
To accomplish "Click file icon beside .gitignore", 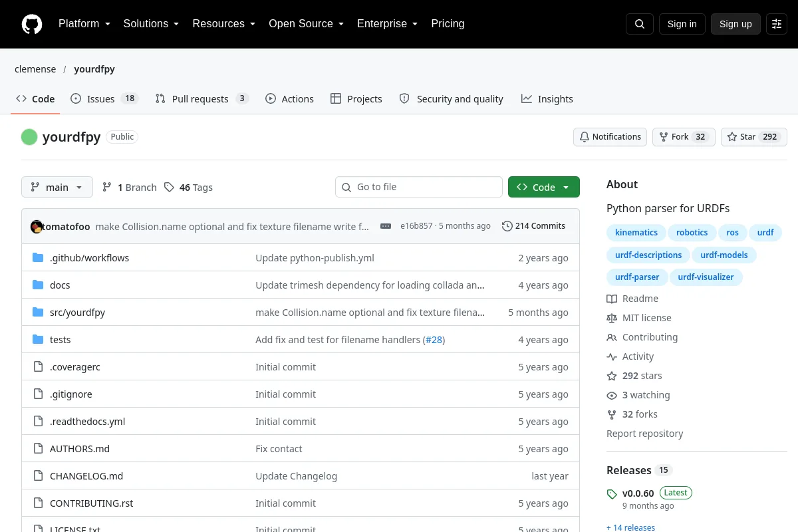I will 38,394.
